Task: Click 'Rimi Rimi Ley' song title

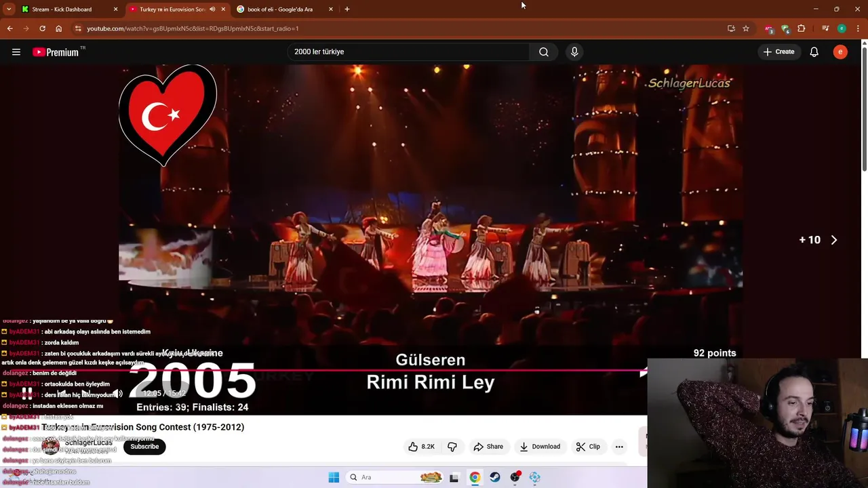Action: 431,382
